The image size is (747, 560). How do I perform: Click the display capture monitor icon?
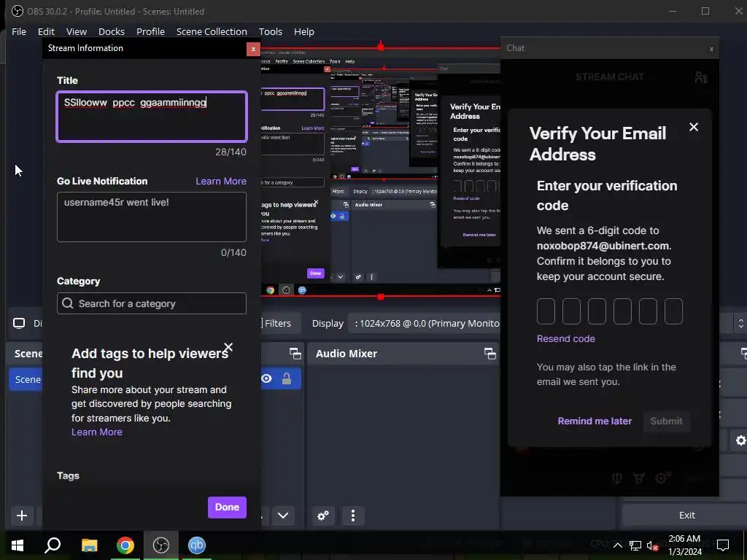tap(19, 323)
